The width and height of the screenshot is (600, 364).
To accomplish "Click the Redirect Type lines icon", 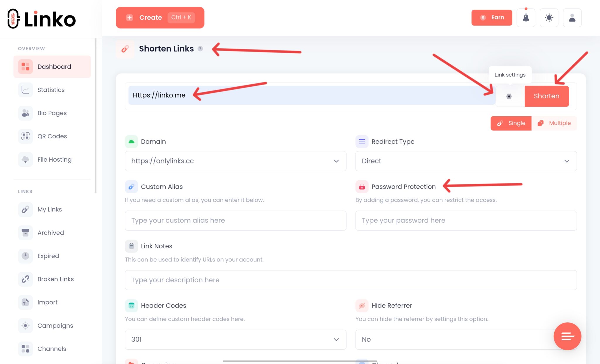I will [362, 141].
